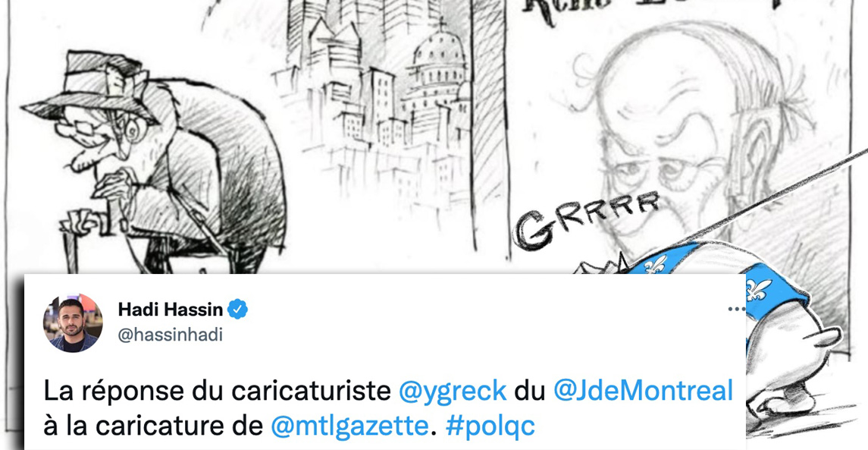
Task: Click the bald man's caricature face
Action: pos(664,144)
